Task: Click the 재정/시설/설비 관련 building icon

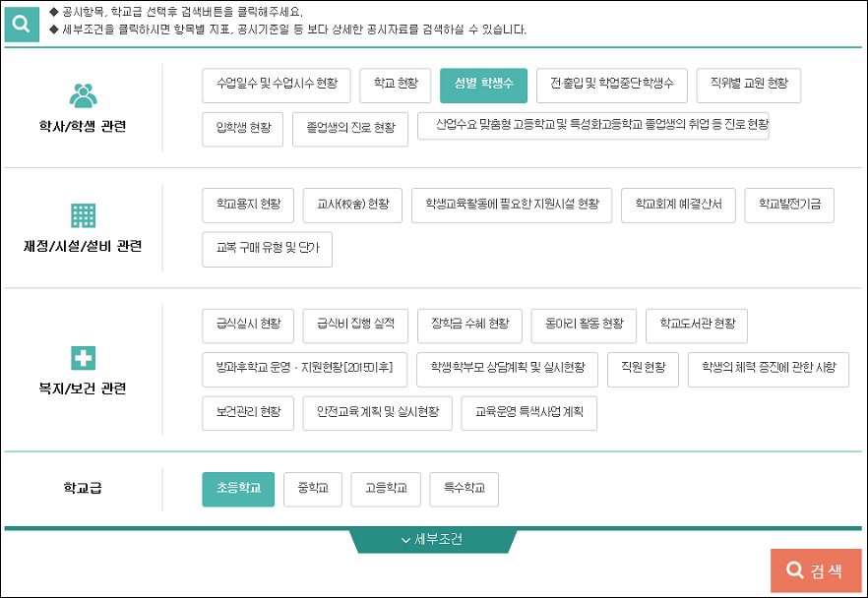Action: pyautogui.click(x=83, y=215)
